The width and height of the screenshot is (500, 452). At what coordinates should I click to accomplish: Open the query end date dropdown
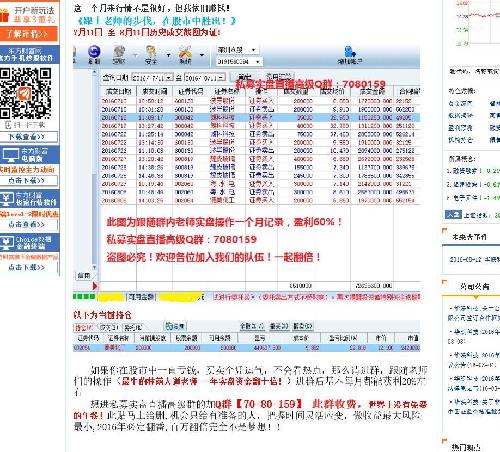coord(222,78)
